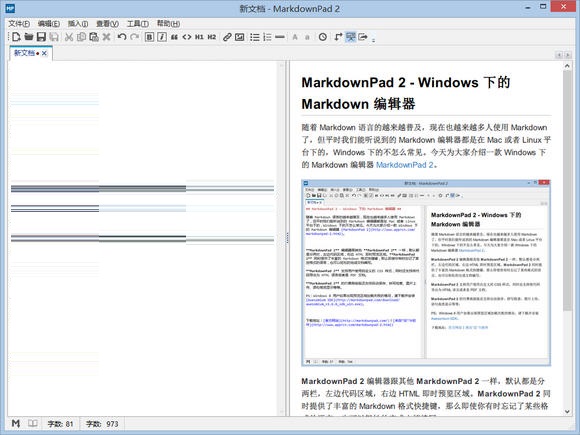This screenshot has width=580, height=435.
Task: Apply bold formatting with B icon
Action: click(x=149, y=37)
